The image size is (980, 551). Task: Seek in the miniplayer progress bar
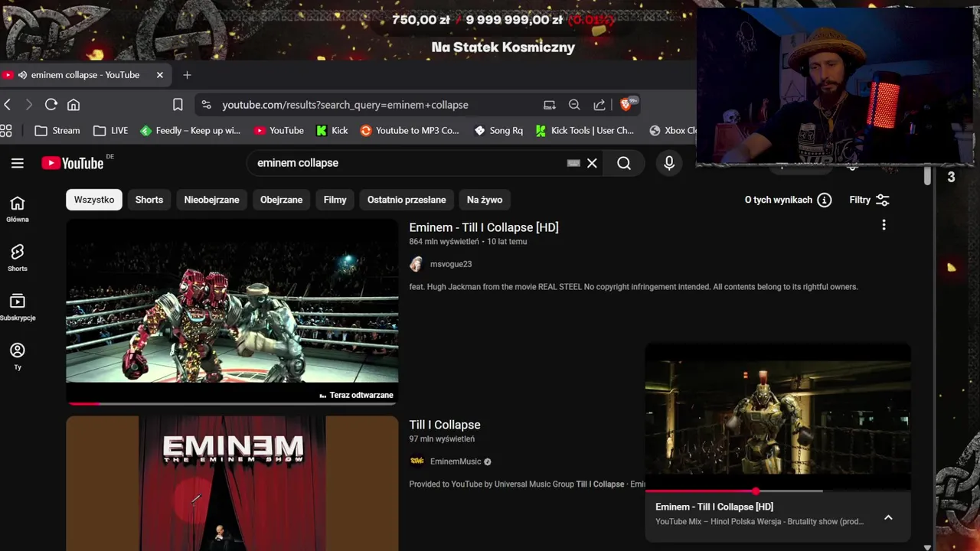(778, 491)
